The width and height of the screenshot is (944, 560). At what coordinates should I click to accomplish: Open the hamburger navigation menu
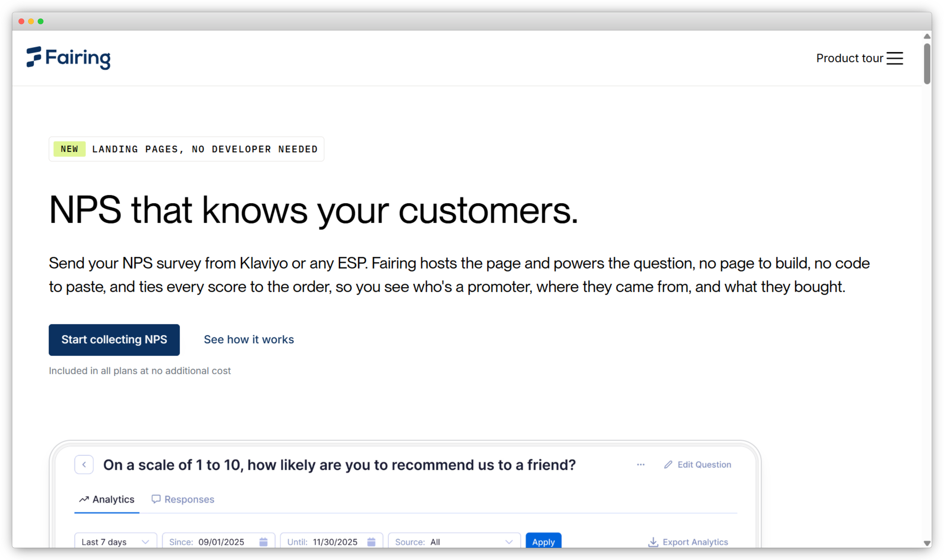(895, 59)
